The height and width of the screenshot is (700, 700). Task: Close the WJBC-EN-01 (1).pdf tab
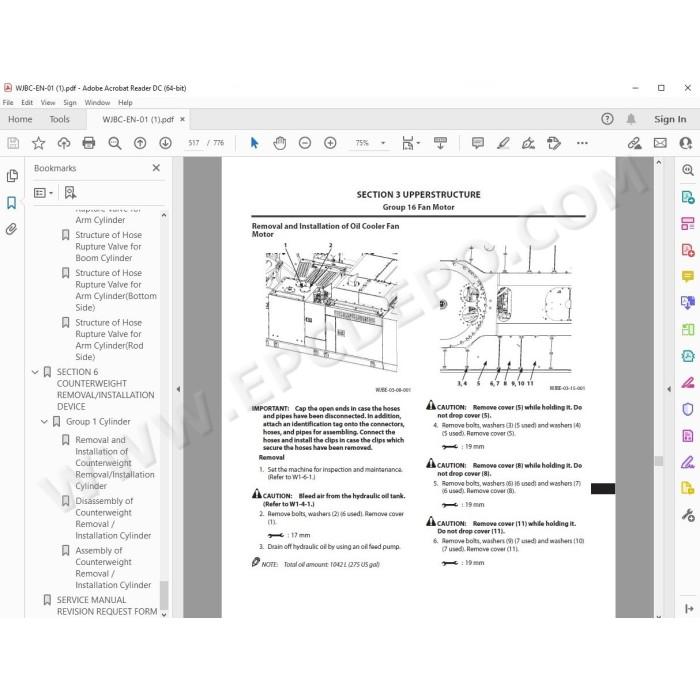point(183,119)
